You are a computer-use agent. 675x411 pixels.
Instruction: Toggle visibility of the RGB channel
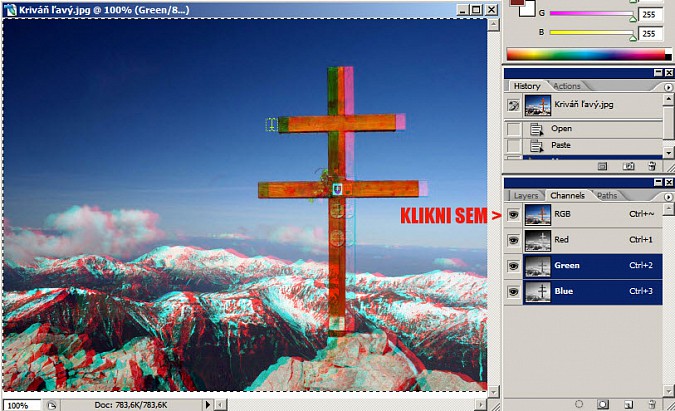pos(513,215)
